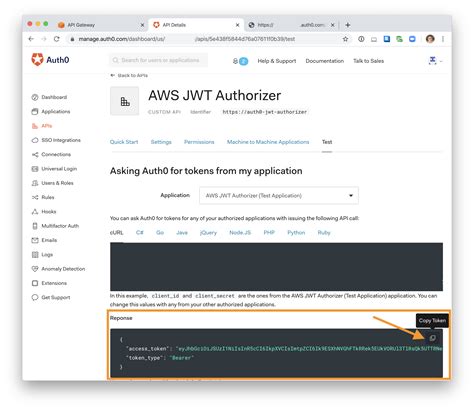Click the API identifier https://auth0-jwt-authorizer
474x410 pixels.
tap(265, 112)
